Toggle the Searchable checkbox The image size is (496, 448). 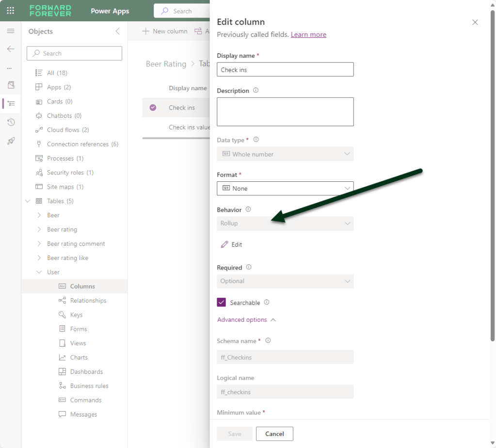coord(222,303)
